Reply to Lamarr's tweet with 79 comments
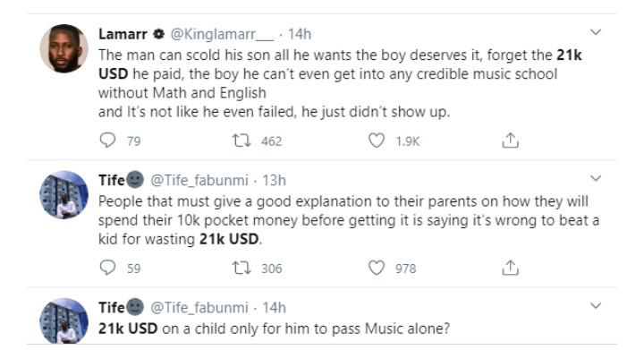644x350 pixels. point(107,141)
